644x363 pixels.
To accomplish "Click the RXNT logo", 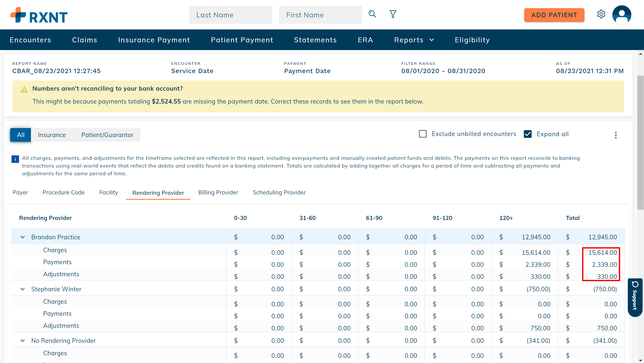I will pyautogui.click(x=39, y=15).
